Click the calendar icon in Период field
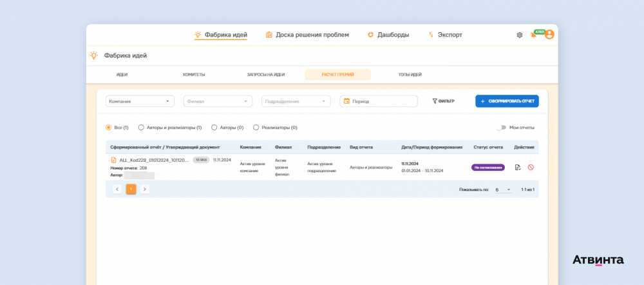 [346, 101]
